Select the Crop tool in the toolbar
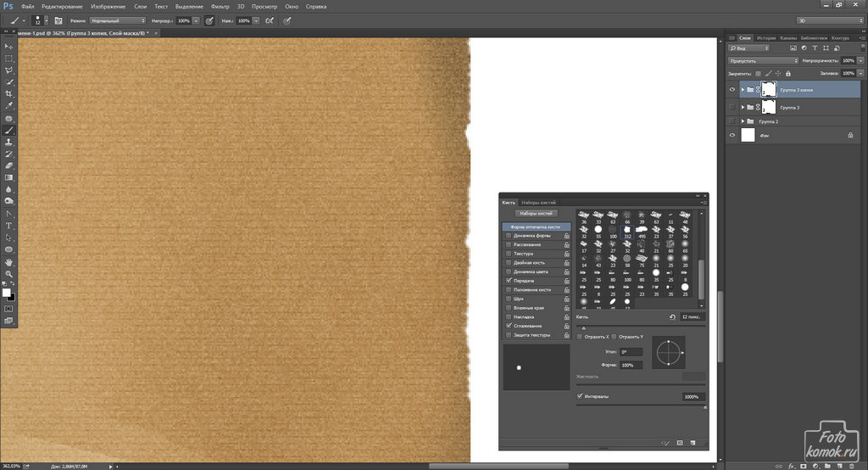This screenshot has width=868, height=470. [9, 93]
